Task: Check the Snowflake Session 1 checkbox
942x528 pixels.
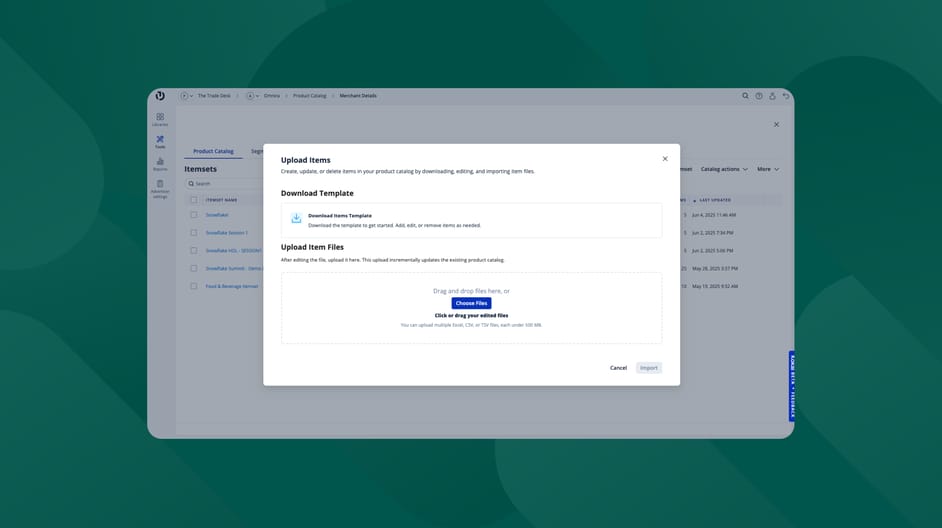Action: point(193,232)
